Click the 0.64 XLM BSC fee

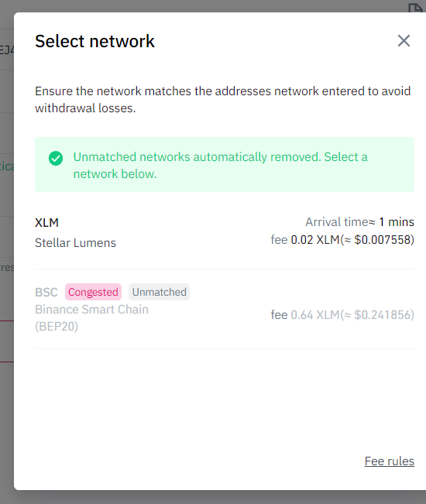(x=314, y=314)
